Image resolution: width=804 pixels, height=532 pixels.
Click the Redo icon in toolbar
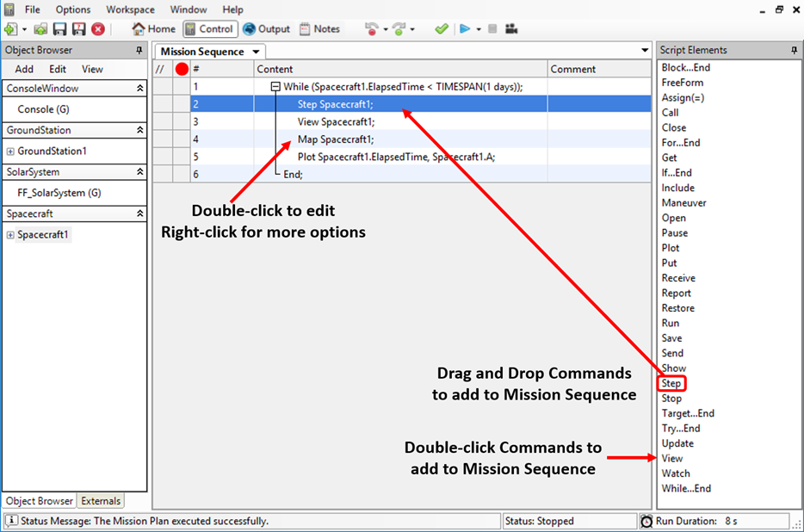coord(399,29)
